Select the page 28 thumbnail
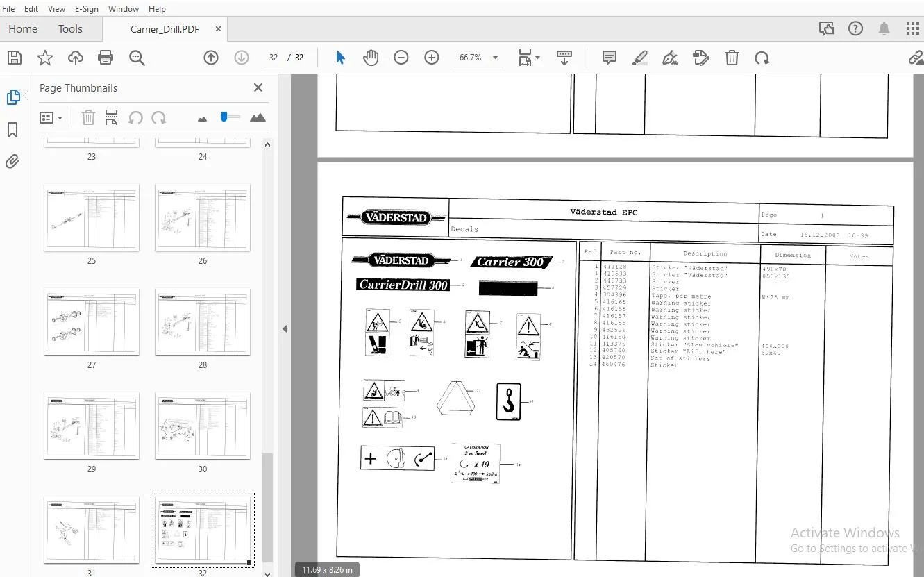The image size is (924, 577). [x=203, y=321]
